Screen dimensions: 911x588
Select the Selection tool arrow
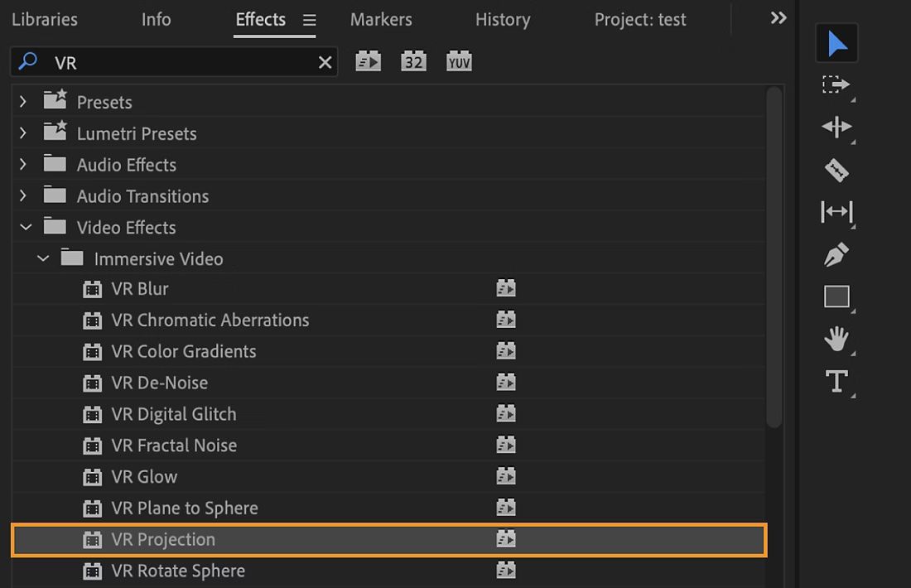pyautogui.click(x=836, y=42)
